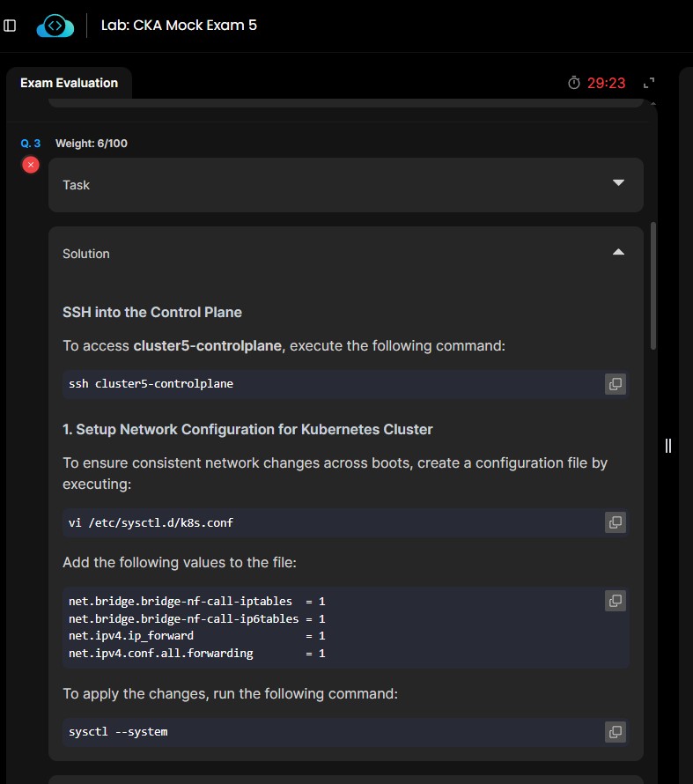Click the KodeKloud cloud logo
693x784 pixels.
point(55,26)
